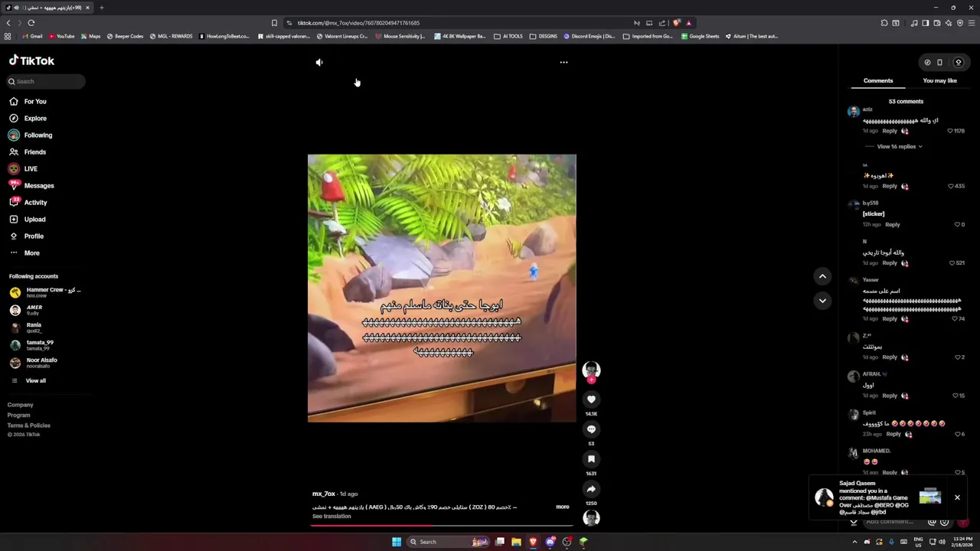The height and width of the screenshot is (551, 980).
Task: Open YouTube bookmark in bookmarks bar
Action: [61, 36]
